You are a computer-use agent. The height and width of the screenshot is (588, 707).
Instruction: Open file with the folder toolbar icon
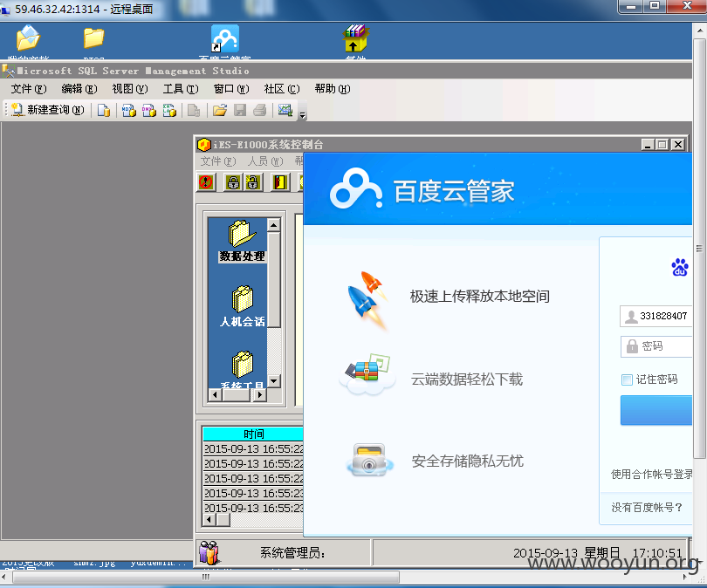220,110
